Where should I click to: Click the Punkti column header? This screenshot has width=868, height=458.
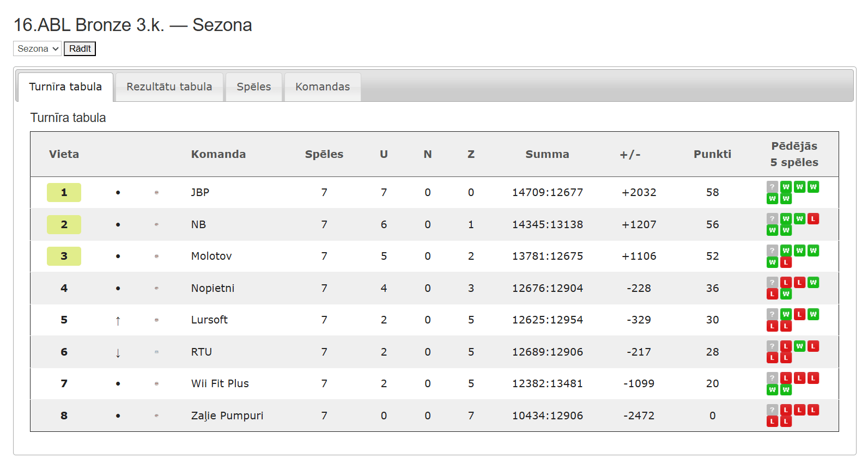click(x=712, y=154)
